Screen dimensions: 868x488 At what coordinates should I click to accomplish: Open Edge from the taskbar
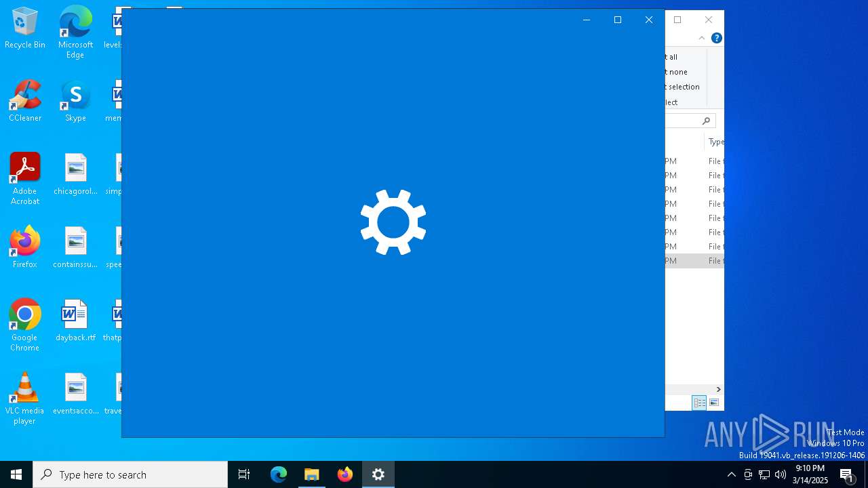click(x=279, y=474)
